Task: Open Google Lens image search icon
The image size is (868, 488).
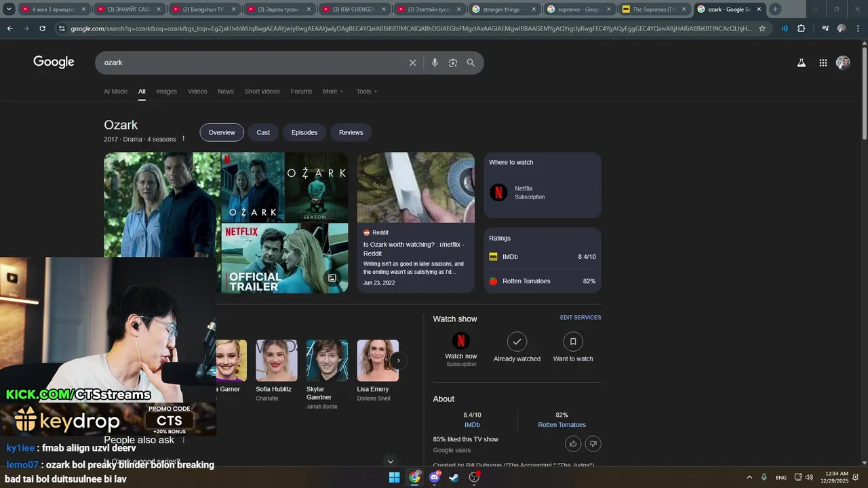Action: 453,62
